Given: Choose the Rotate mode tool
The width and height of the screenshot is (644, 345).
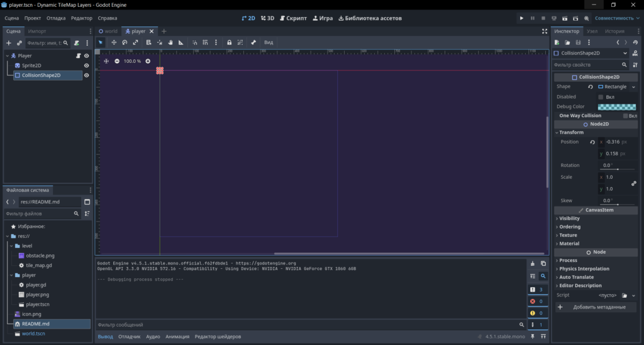Looking at the screenshot, I should (125, 42).
